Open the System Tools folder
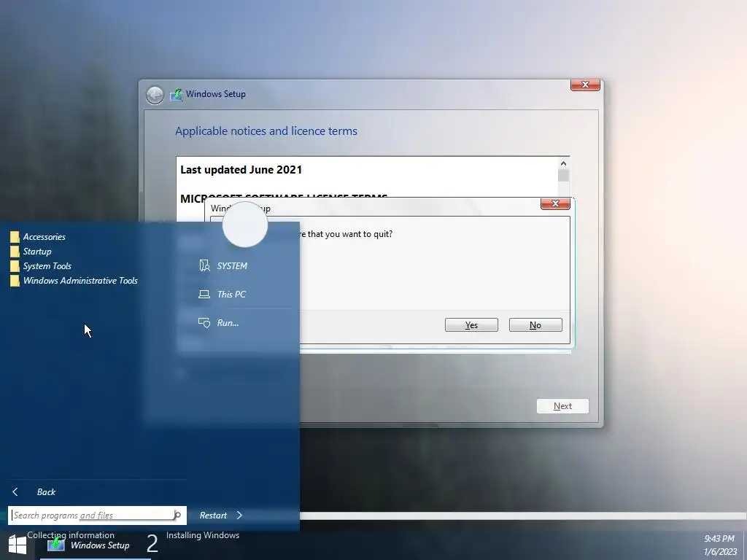Image resolution: width=747 pixels, height=560 pixels. pos(47,266)
